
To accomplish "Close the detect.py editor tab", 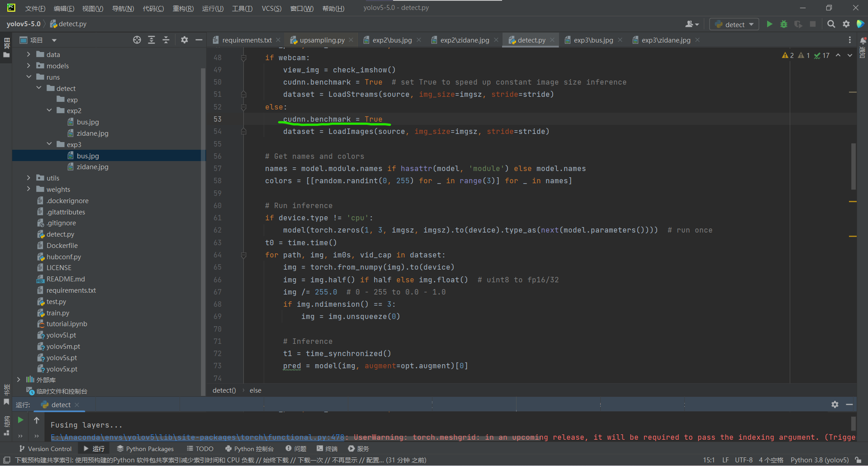I will click(552, 40).
